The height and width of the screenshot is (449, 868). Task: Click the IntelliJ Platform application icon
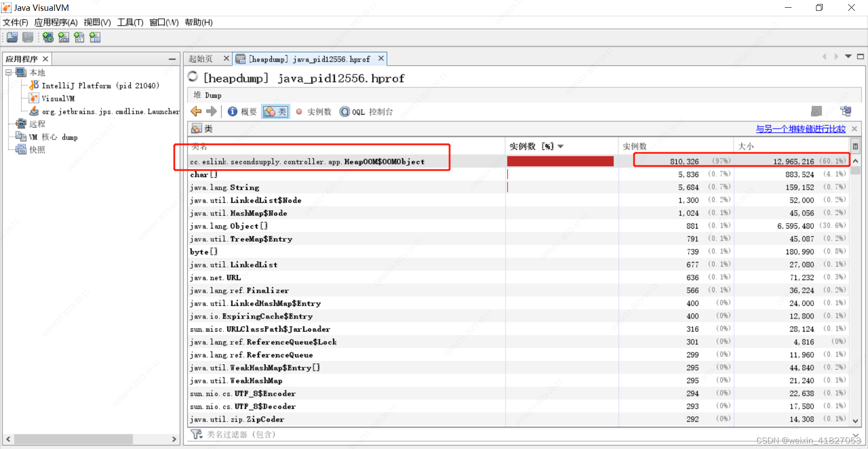[x=34, y=85]
